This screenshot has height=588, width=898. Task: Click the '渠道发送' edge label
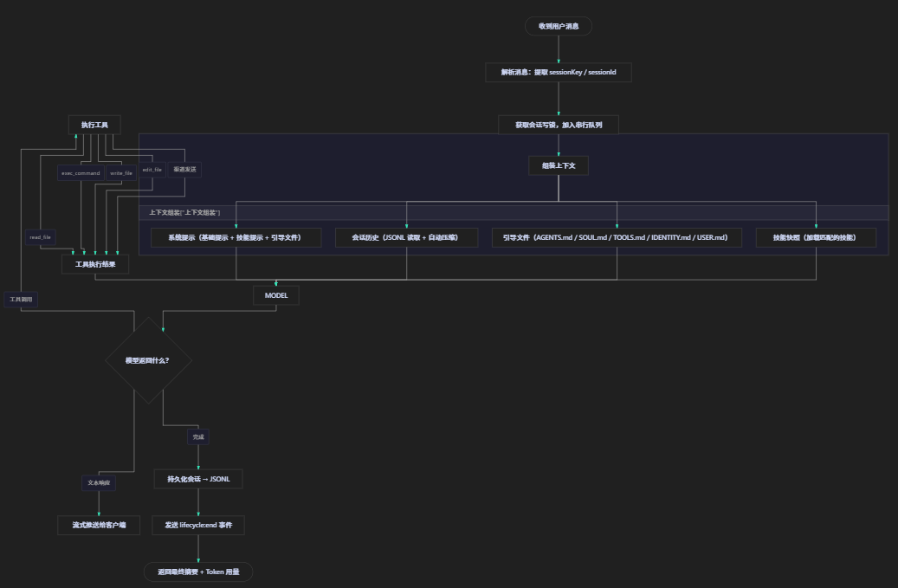pyautogui.click(x=184, y=170)
